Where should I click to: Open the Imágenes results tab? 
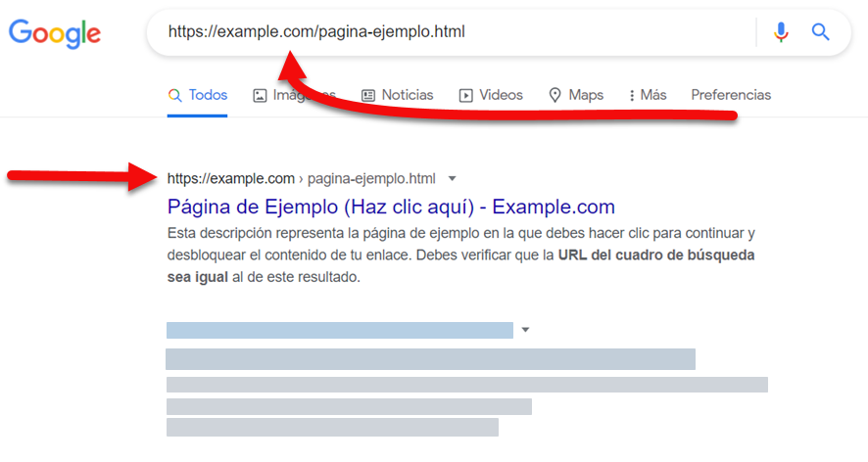(294, 95)
